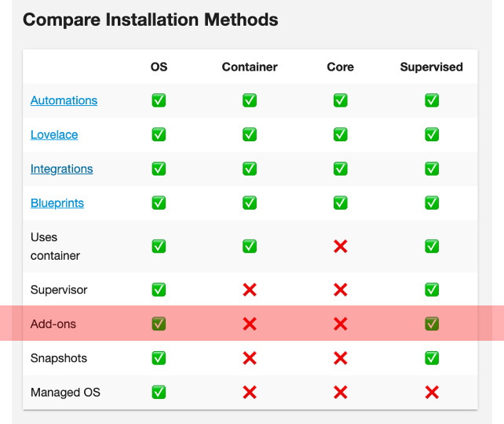
Task: Click Snapshots red cross under Core
Action: coord(341,358)
